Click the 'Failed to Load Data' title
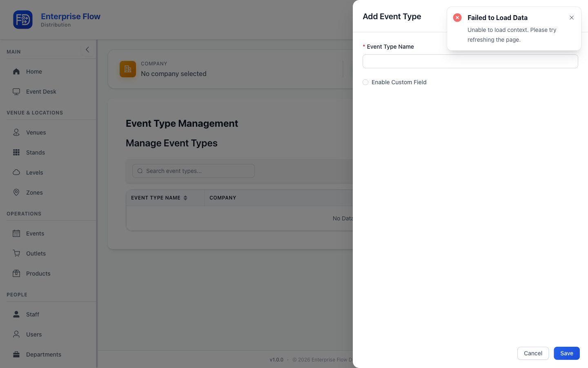The image size is (588, 368). click(x=497, y=18)
